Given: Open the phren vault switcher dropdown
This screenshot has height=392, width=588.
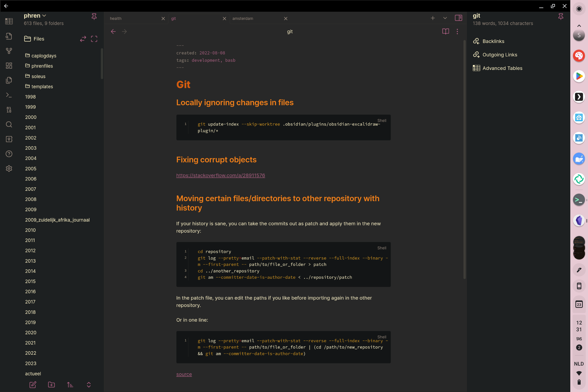Looking at the screenshot, I should tap(35, 16).
